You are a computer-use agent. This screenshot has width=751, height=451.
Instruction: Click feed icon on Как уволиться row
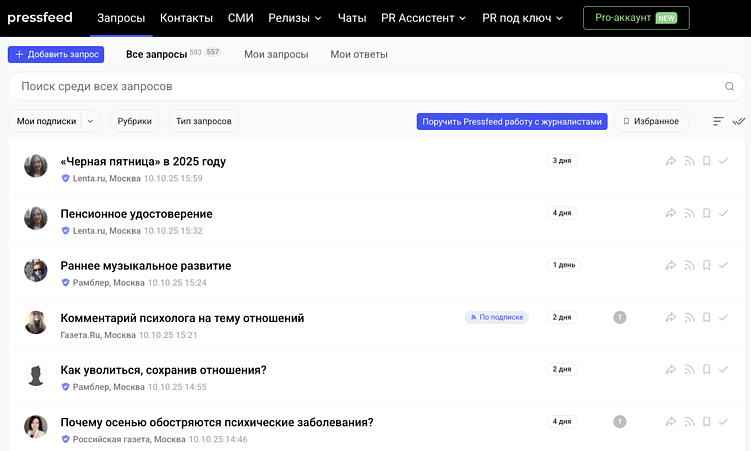pyautogui.click(x=689, y=370)
